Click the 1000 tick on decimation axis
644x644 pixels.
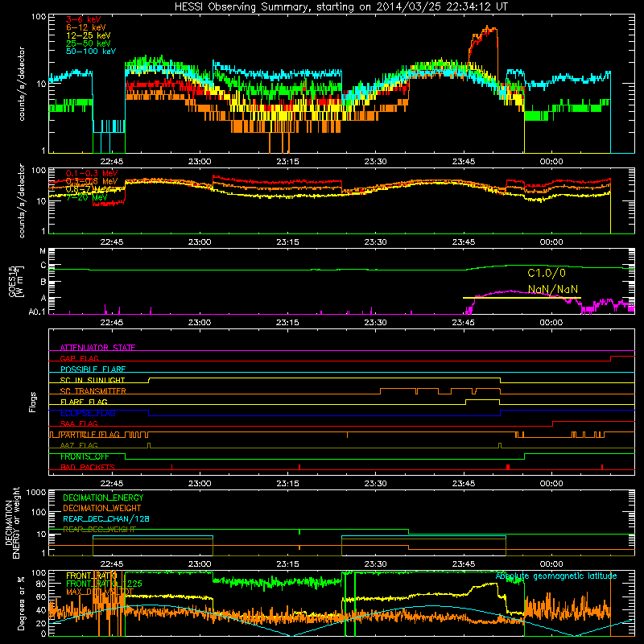[36, 493]
